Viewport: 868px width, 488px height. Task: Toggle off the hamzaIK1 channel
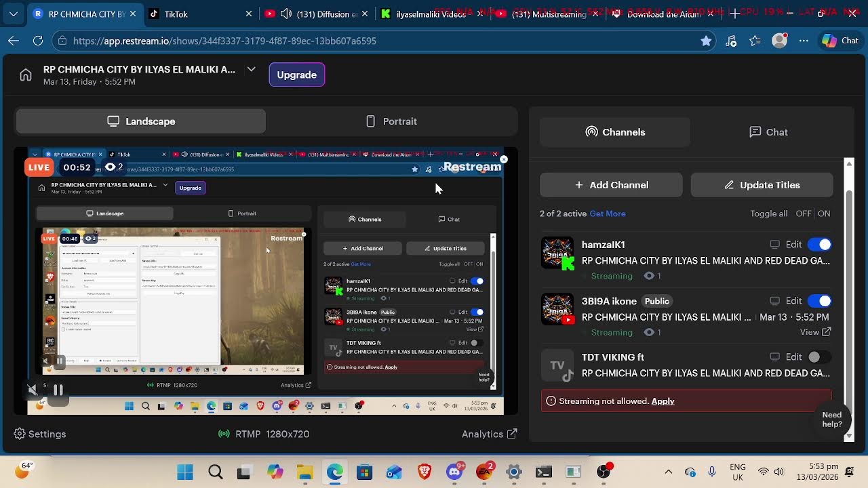point(819,245)
